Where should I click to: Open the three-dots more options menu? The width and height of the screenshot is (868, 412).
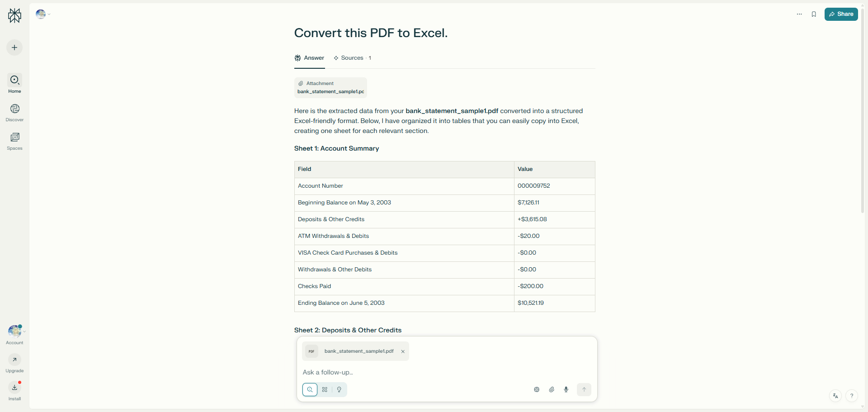[x=799, y=14]
